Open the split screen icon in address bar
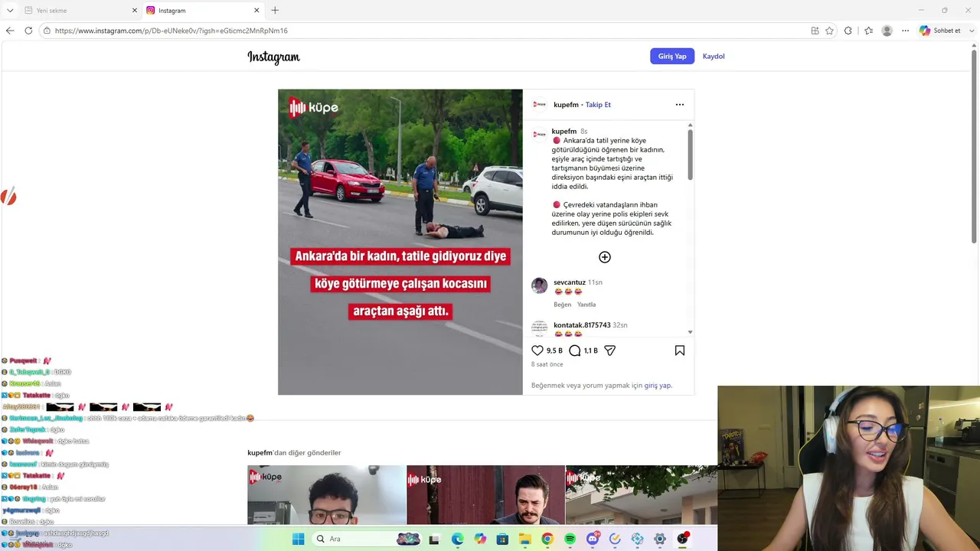The image size is (980, 551). [815, 31]
